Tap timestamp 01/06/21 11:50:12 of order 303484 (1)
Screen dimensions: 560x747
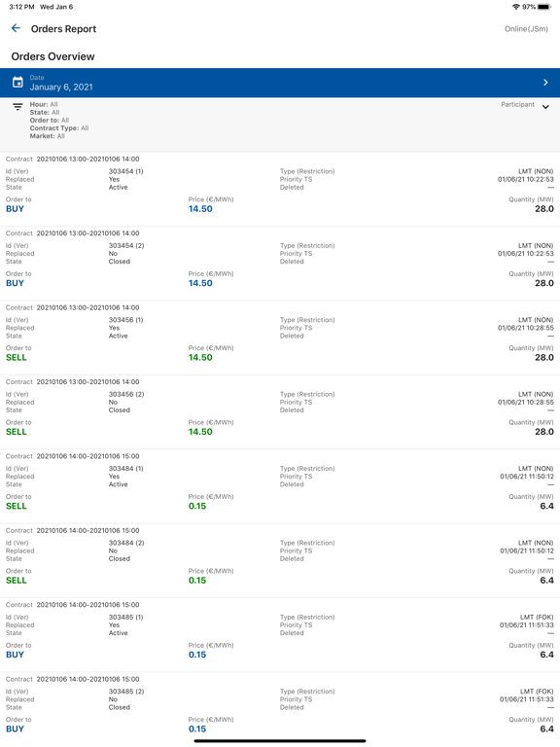pos(527,477)
